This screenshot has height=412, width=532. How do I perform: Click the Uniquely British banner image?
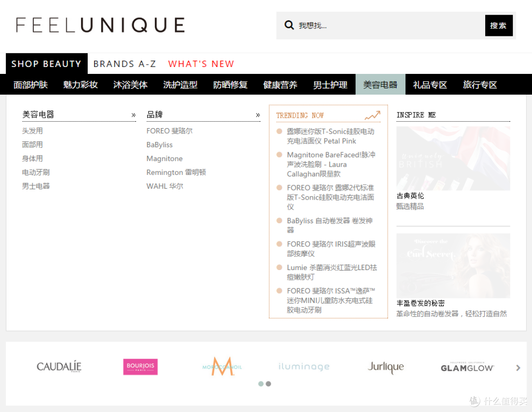453,159
